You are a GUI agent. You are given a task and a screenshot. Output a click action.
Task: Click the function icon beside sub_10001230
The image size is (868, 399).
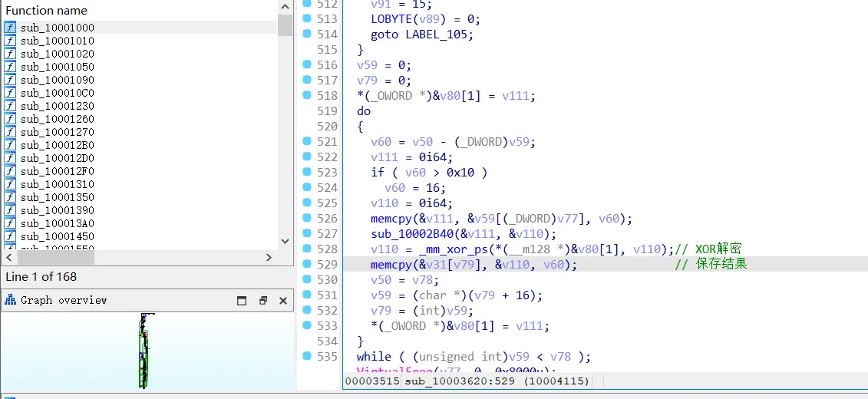(x=10, y=106)
